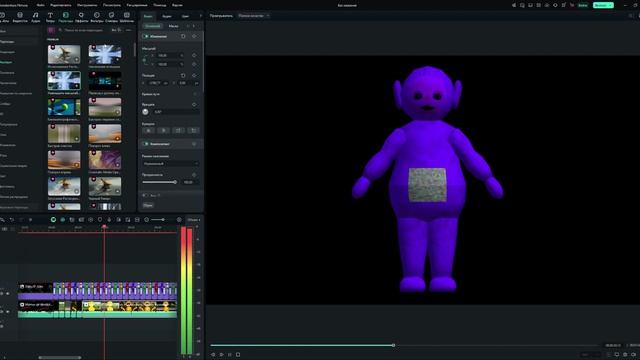
Task: Reset the Position values
Action: pos(183,76)
